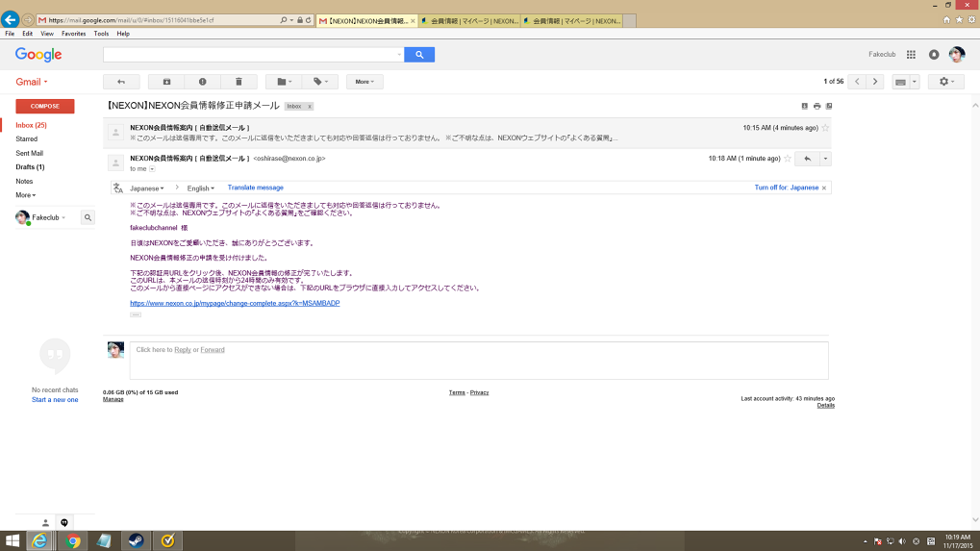
Task: Archive this email conversation
Action: [x=166, y=82]
